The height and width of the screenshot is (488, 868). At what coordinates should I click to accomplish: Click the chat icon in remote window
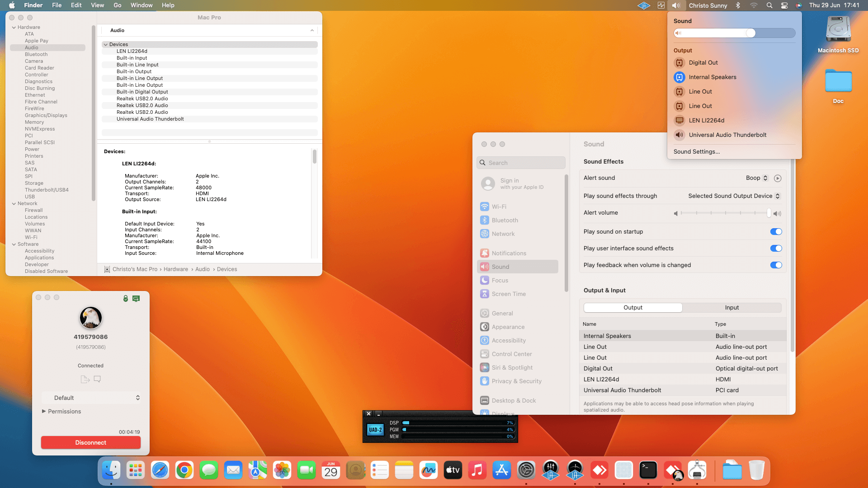97,379
